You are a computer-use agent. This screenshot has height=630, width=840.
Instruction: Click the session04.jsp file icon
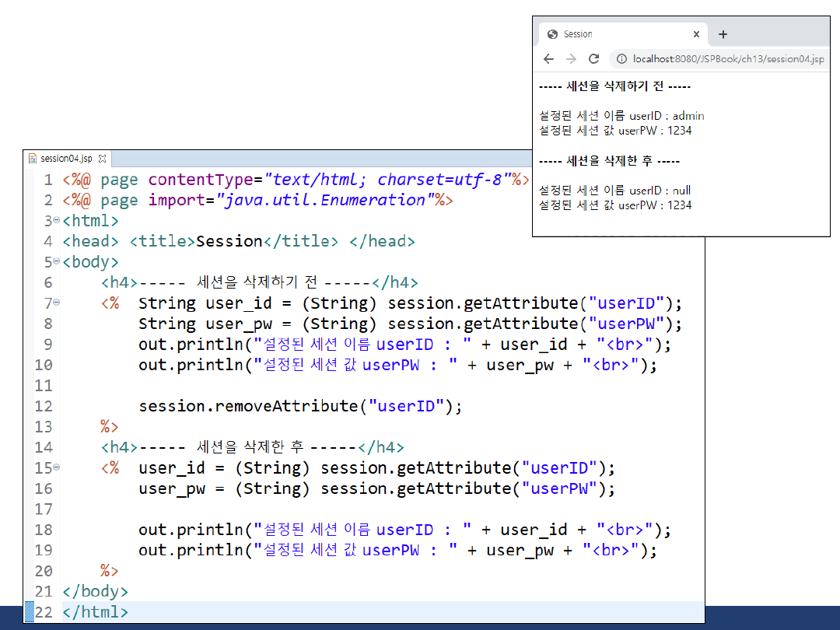click(32, 159)
